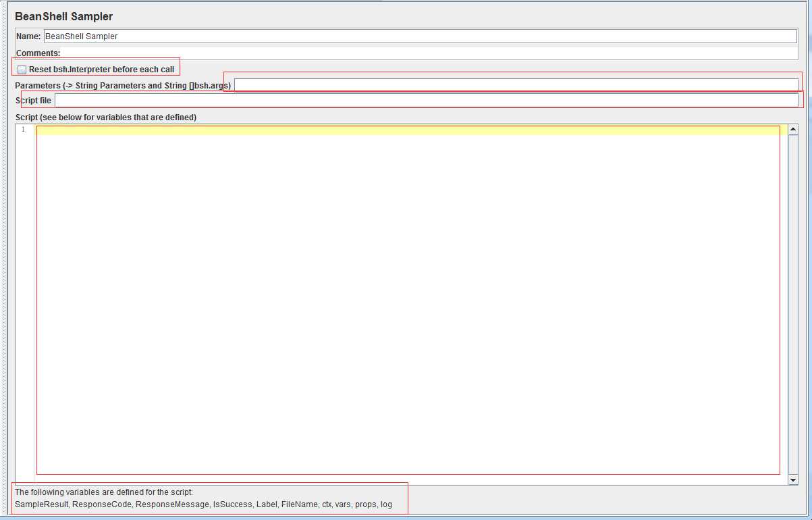This screenshot has width=812, height=520.
Task: Click into the Comments field
Action: click(x=429, y=53)
